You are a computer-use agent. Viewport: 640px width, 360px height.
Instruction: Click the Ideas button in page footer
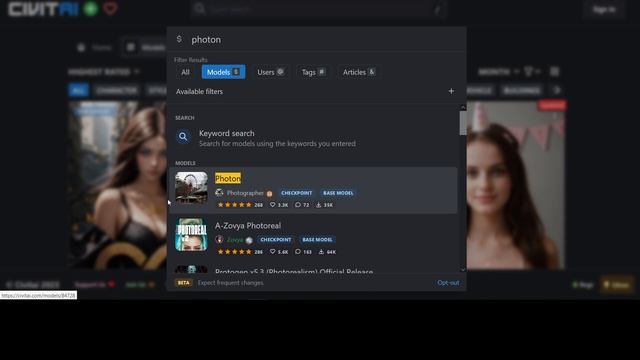click(x=617, y=285)
